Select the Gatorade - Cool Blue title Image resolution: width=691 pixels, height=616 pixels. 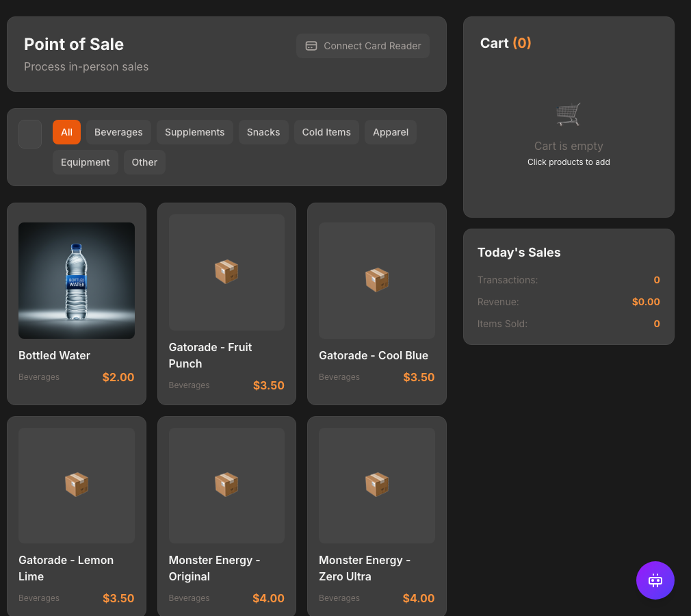tap(374, 355)
